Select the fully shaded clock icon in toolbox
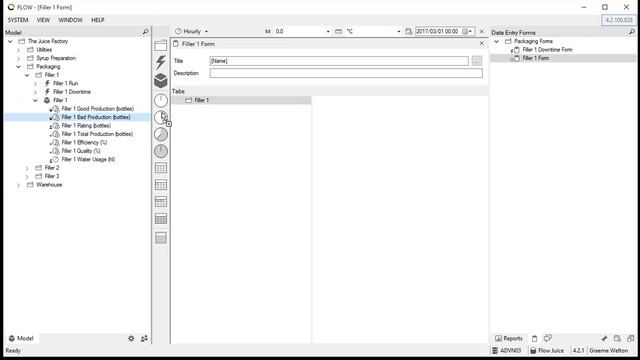The width and height of the screenshot is (640, 360). 161,151
